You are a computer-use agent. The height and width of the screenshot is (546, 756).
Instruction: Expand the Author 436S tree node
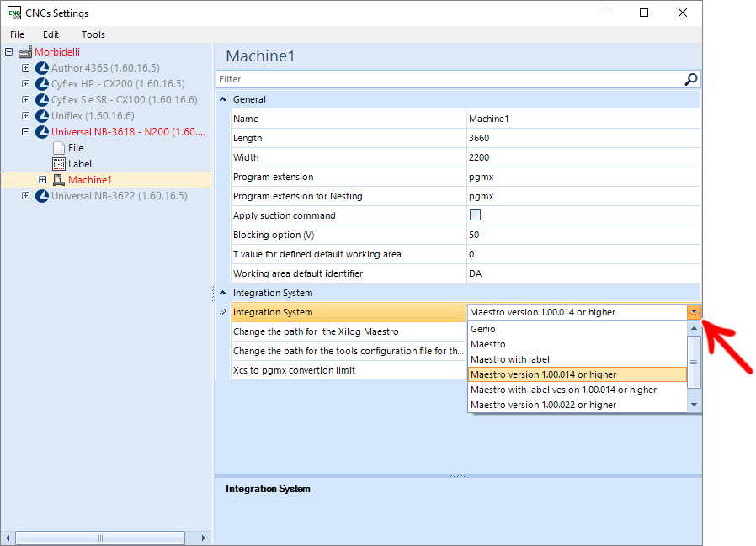point(25,68)
